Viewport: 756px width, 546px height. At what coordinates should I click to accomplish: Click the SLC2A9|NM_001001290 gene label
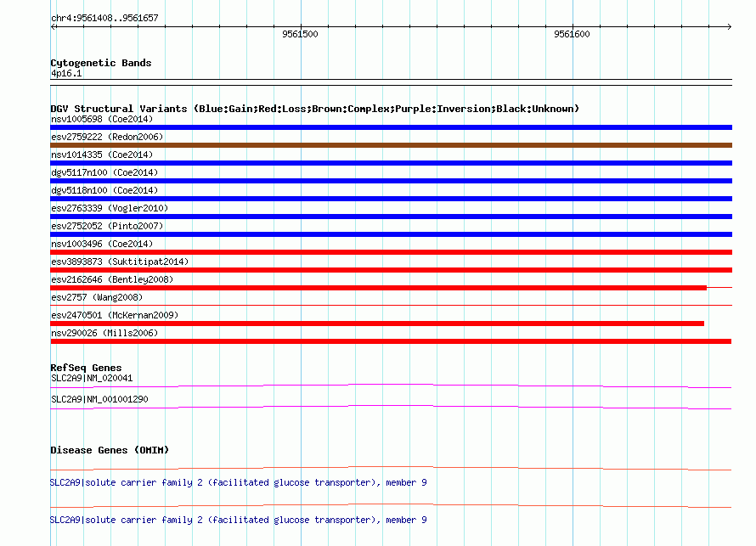pos(99,399)
